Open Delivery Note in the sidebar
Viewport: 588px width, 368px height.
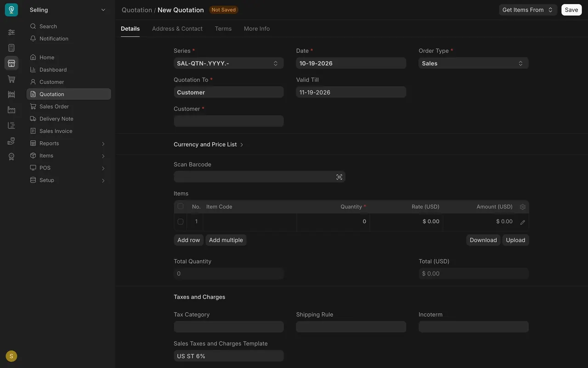[69, 119]
